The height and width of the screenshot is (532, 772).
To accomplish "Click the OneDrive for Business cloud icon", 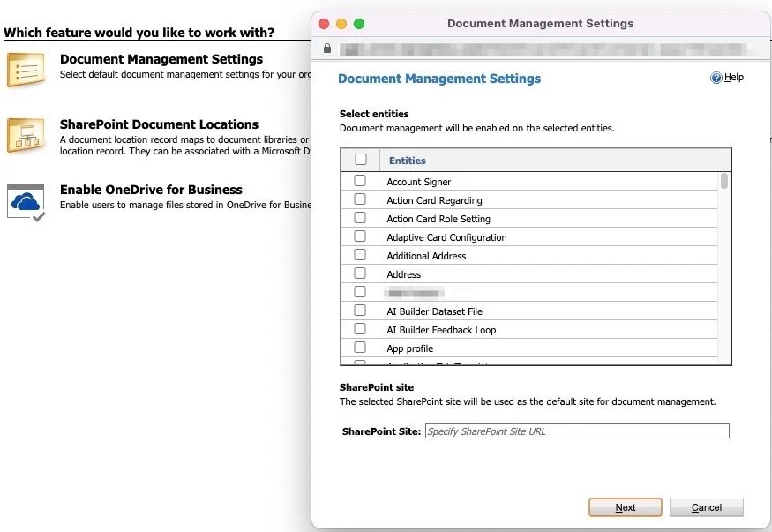I will (x=26, y=202).
